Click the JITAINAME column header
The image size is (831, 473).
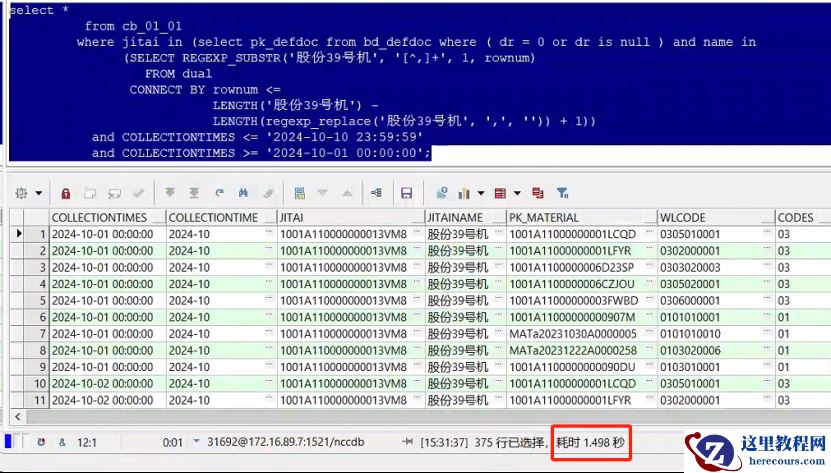pos(466,217)
